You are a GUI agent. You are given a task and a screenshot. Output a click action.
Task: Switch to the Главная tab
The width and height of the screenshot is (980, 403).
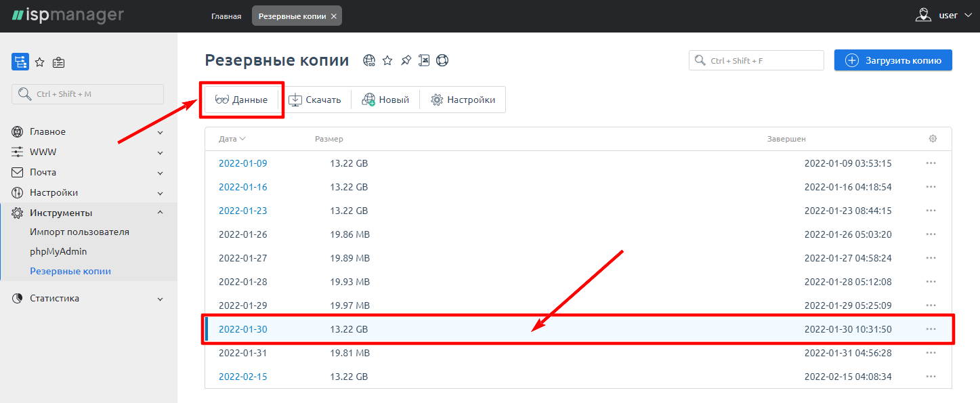[x=226, y=16]
